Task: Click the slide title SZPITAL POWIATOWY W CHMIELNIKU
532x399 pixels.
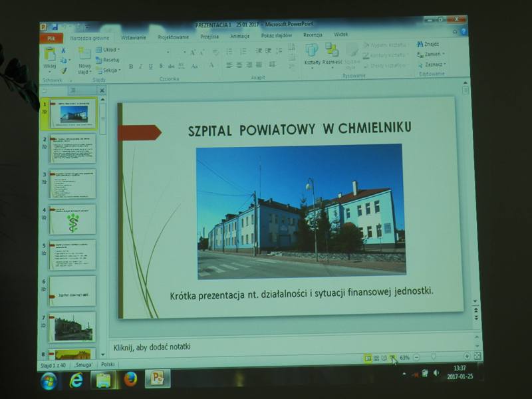Action: point(300,128)
